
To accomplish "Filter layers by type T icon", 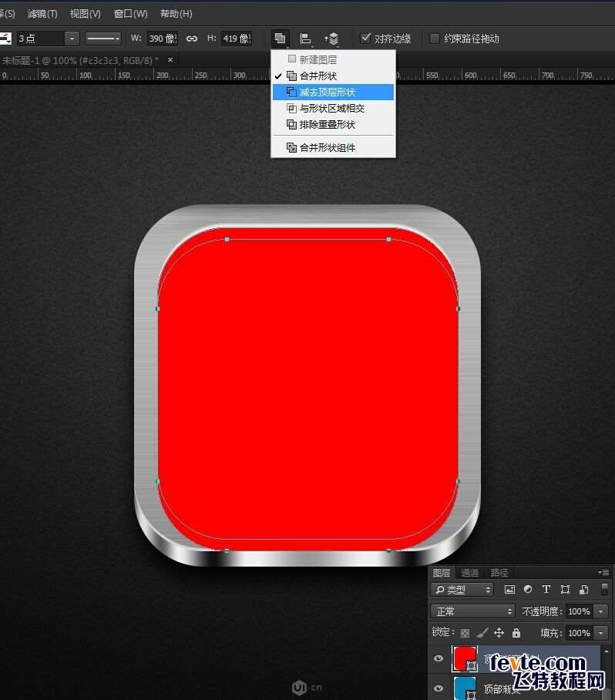I will click(546, 589).
